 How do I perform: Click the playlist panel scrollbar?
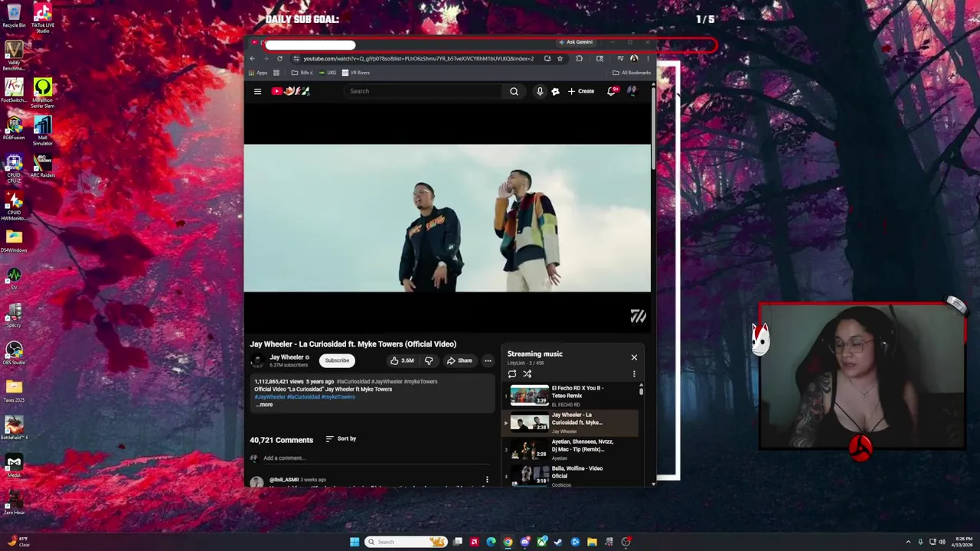tap(641, 391)
